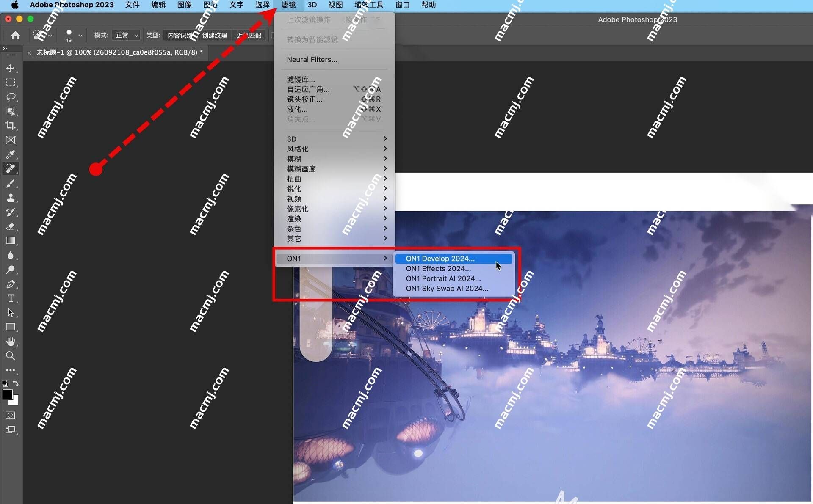Image resolution: width=813 pixels, height=504 pixels.
Task: Open the Apple menu
Action: 15,5
